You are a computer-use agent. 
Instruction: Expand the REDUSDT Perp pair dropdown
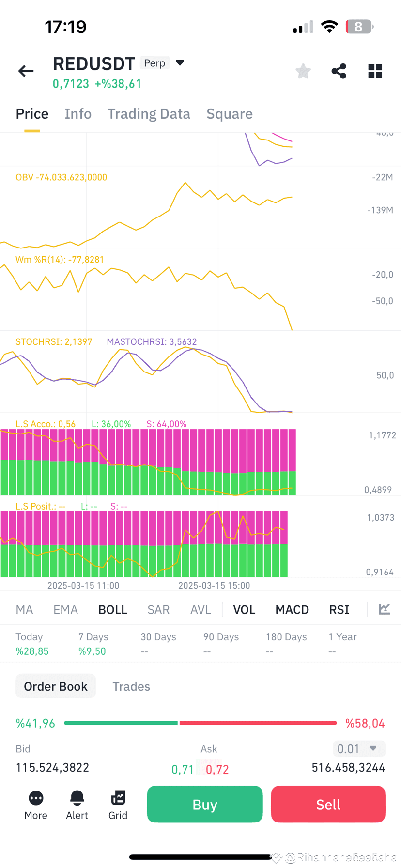[180, 63]
